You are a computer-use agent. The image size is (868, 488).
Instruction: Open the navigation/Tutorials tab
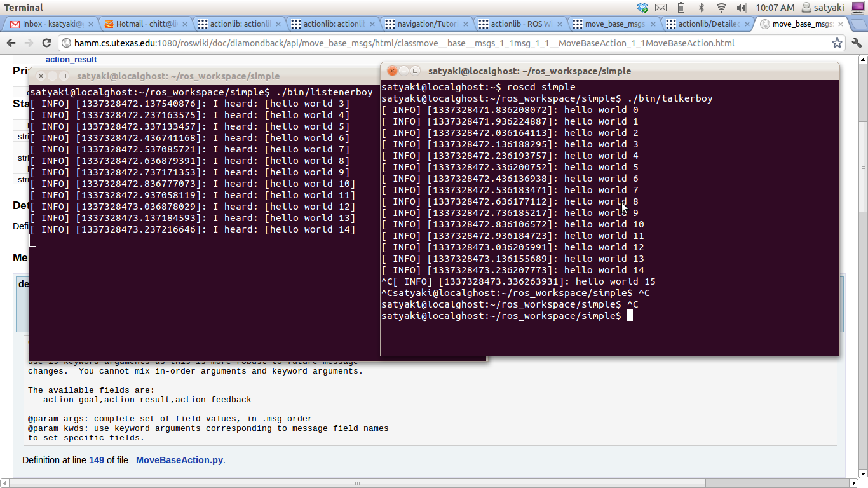(x=426, y=24)
